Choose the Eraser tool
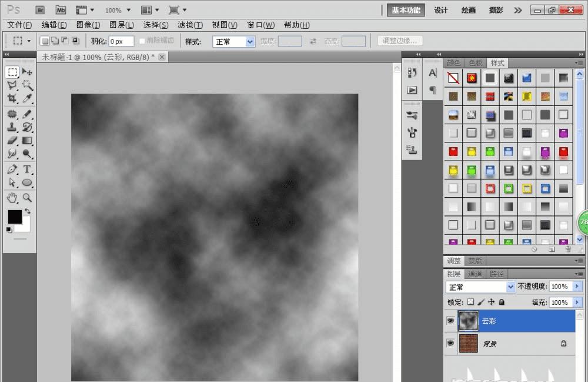This screenshot has height=382, width=588. 12,141
